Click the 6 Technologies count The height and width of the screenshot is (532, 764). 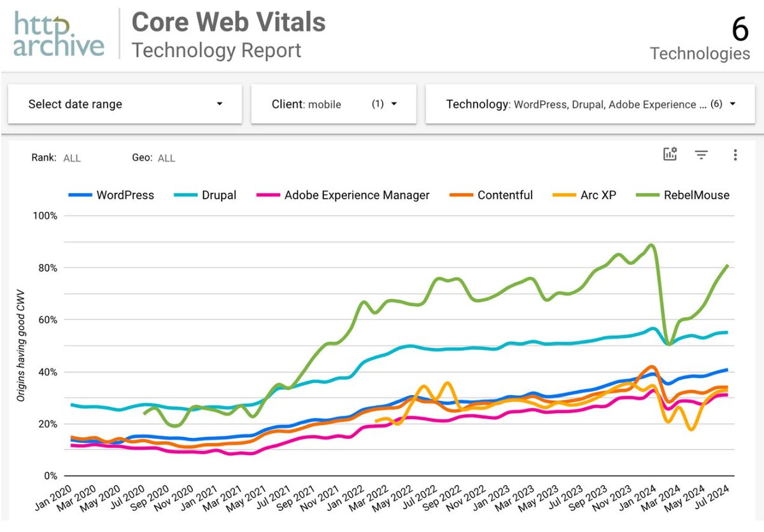click(x=700, y=39)
